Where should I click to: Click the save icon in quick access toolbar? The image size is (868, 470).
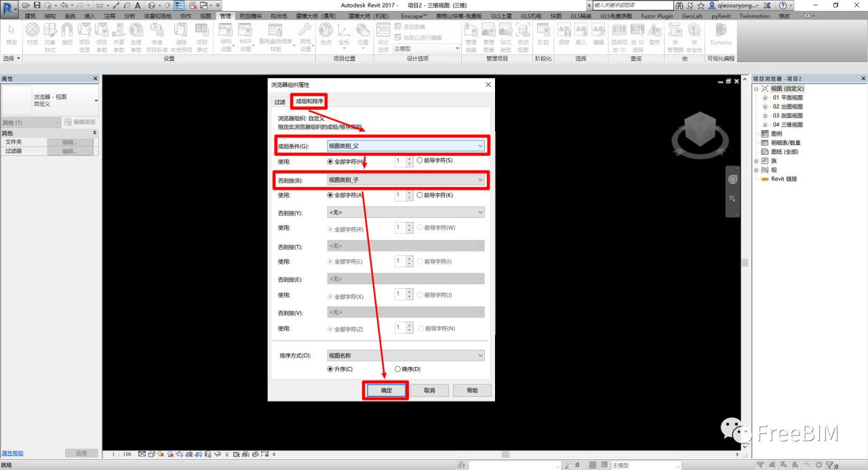[x=37, y=5]
